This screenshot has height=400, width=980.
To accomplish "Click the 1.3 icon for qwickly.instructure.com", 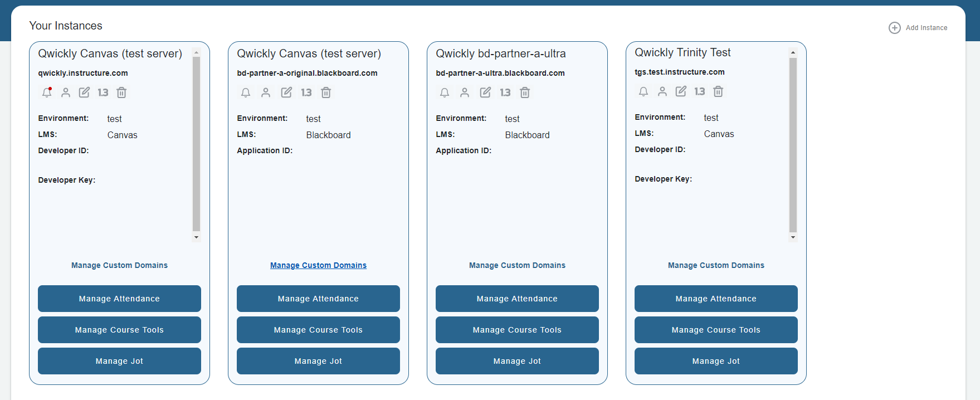I will (x=103, y=92).
